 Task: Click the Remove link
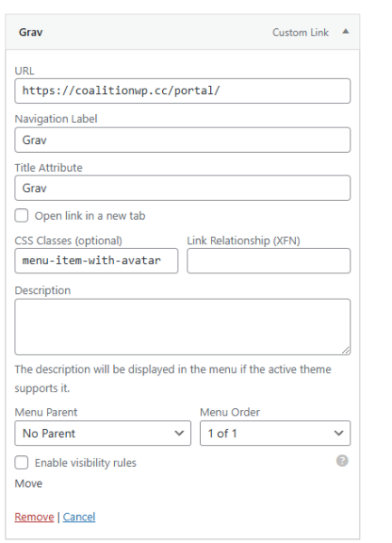point(34,517)
